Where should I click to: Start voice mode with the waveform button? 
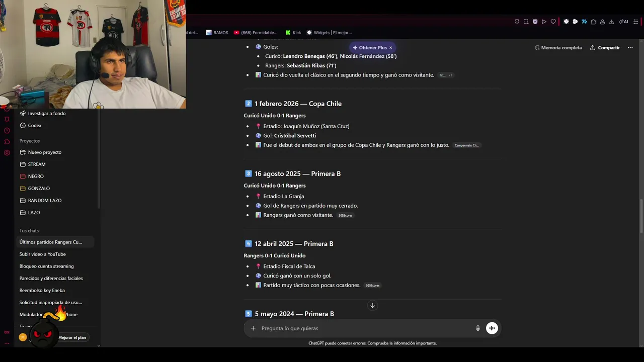point(492,328)
